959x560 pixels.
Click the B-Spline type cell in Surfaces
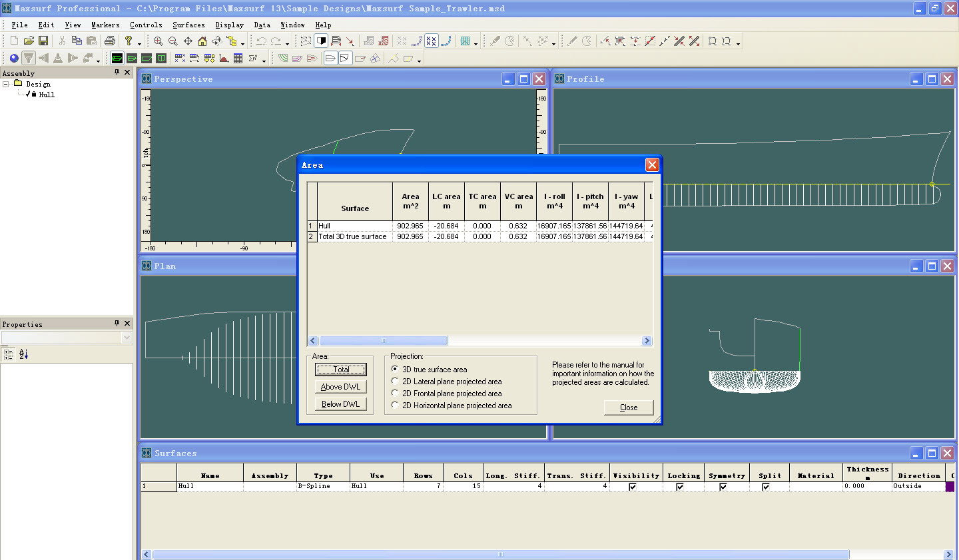pyautogui.click(x=323, y=486)
